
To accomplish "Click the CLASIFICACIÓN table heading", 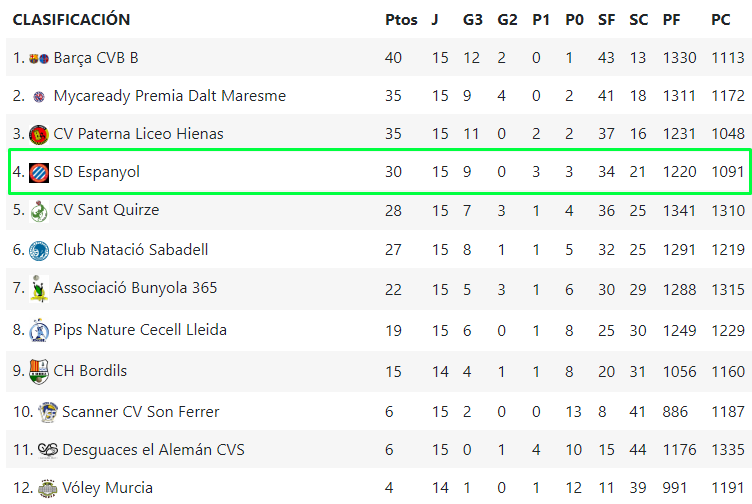I will coord(71,20).
